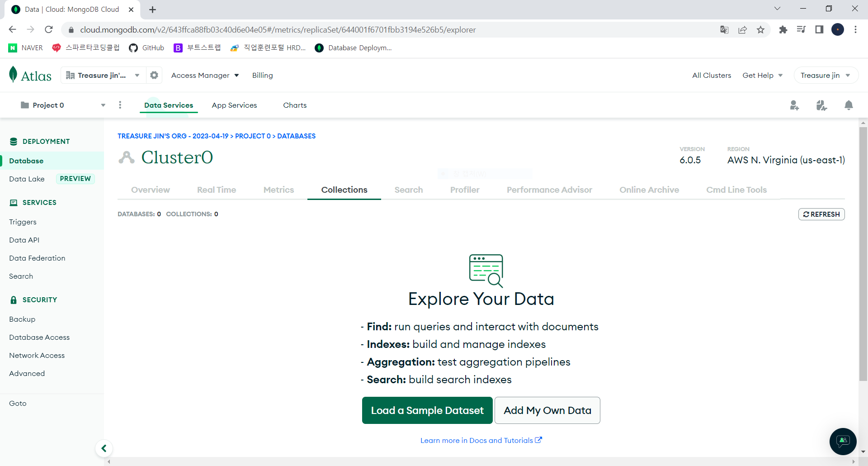Click the browser address bar URL
The height and width of the screenshot is (466, 868).
[x=278, y=30]
